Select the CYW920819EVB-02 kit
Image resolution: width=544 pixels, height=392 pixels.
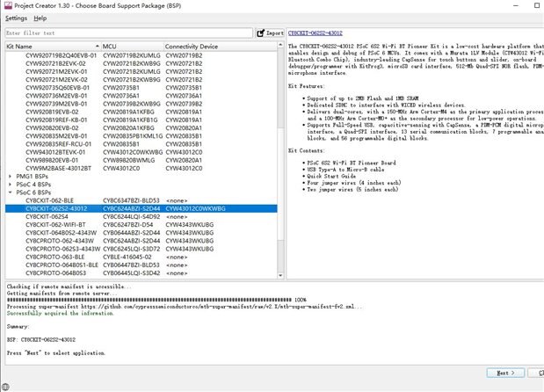pos(52,112)
